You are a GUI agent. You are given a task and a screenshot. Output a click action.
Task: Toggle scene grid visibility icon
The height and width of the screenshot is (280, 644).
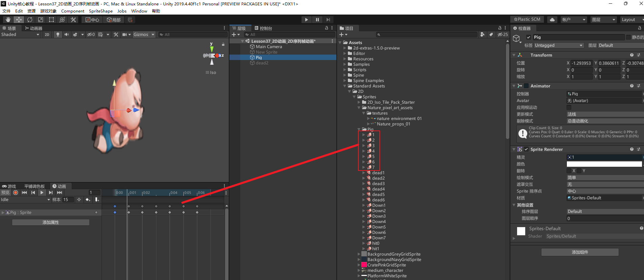[101, 35]
